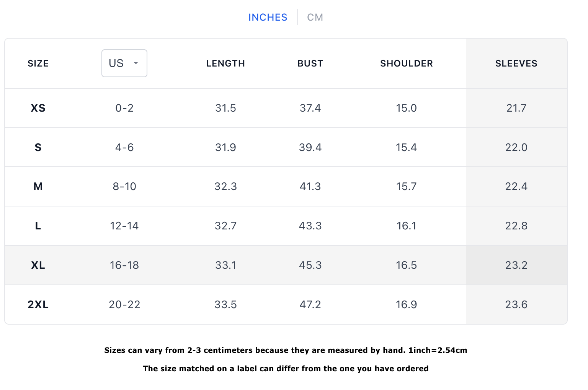The width and height of the screenshot is (588, 390).
Task: Open the US size region dropdown
Action: click(x=124, y=63)
